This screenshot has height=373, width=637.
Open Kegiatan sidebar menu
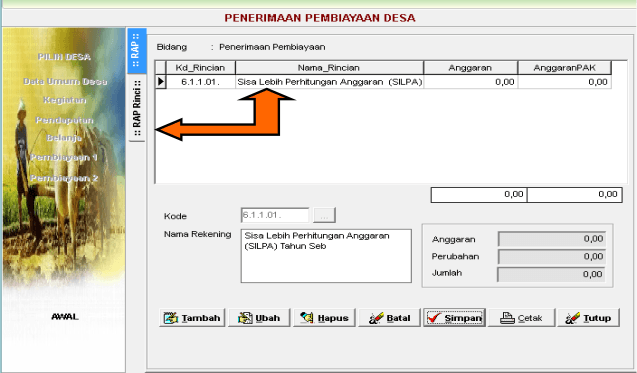[65, 100]
